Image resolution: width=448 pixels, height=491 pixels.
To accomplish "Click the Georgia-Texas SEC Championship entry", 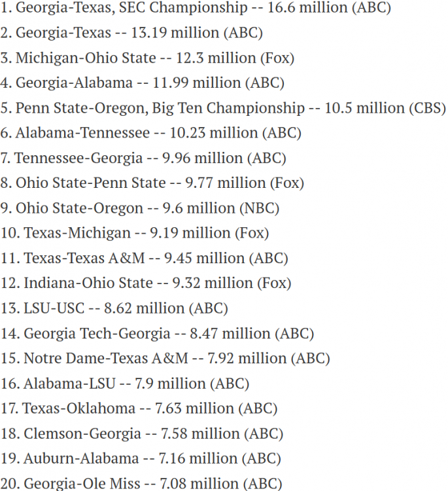I will [196, 8].
